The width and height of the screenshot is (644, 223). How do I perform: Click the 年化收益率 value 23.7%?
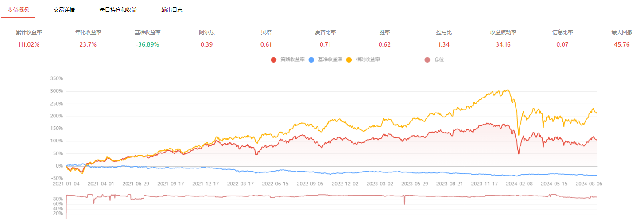click(x=88, y=44)
